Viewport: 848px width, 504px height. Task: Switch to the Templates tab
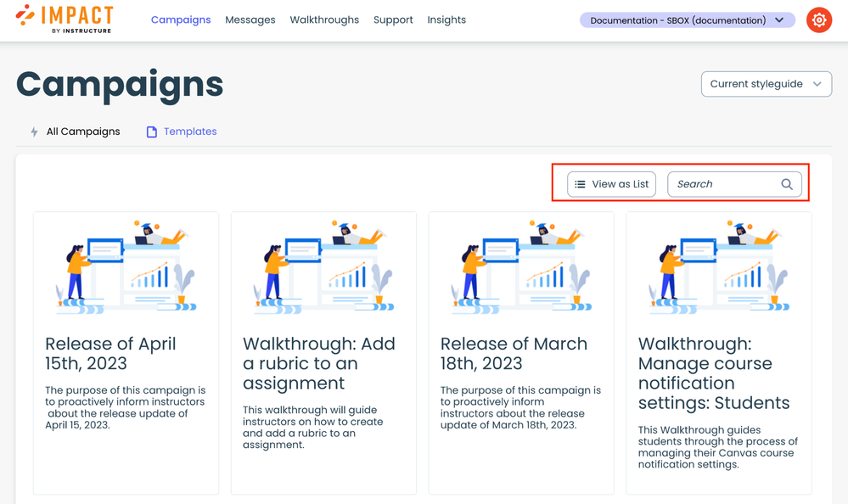[x=190, y=132]
